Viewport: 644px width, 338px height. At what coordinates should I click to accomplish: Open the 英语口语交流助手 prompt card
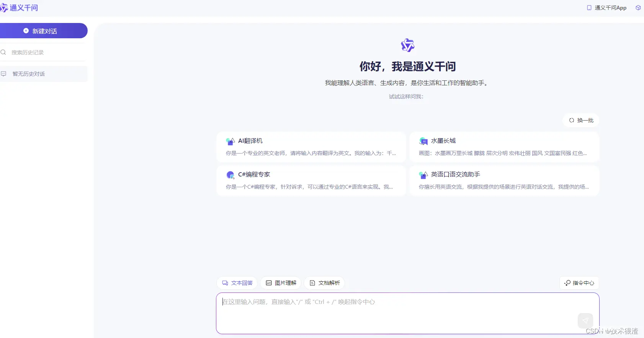tap(504, 181)
